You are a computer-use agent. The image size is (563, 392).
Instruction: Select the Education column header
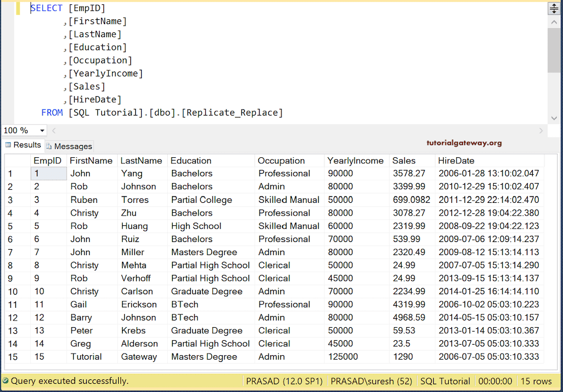[x=191, y=161]
